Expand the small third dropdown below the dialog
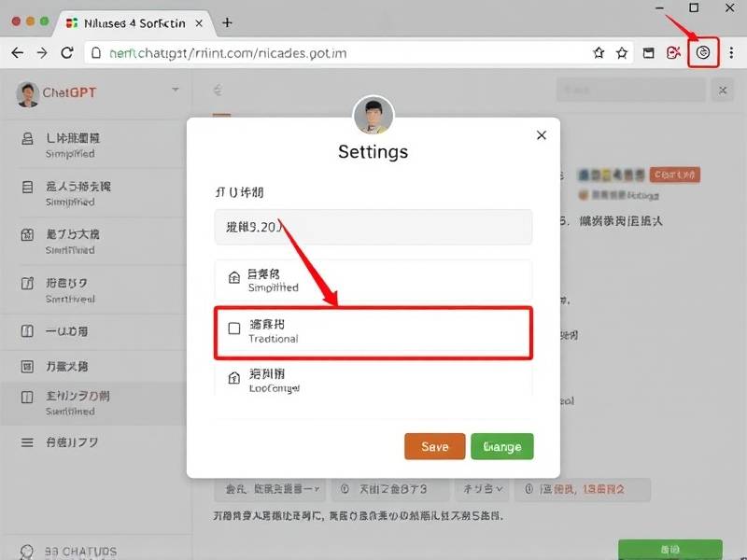Viewport: 747px width, 560px height. tap(480, 488)
